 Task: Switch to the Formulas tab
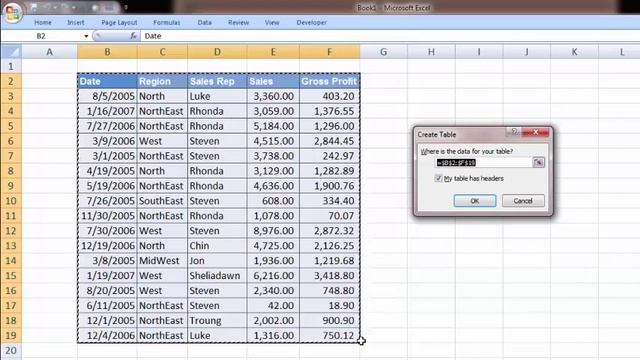(x=167, y=22)
